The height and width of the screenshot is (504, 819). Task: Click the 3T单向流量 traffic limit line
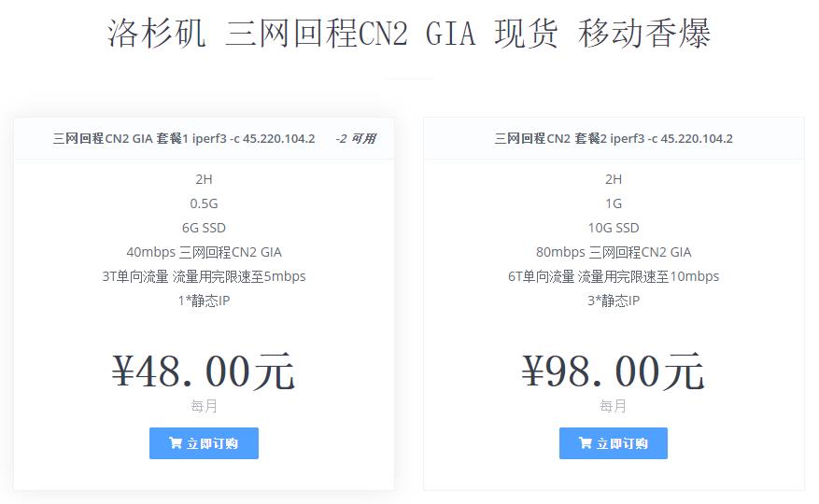point(204,276)
